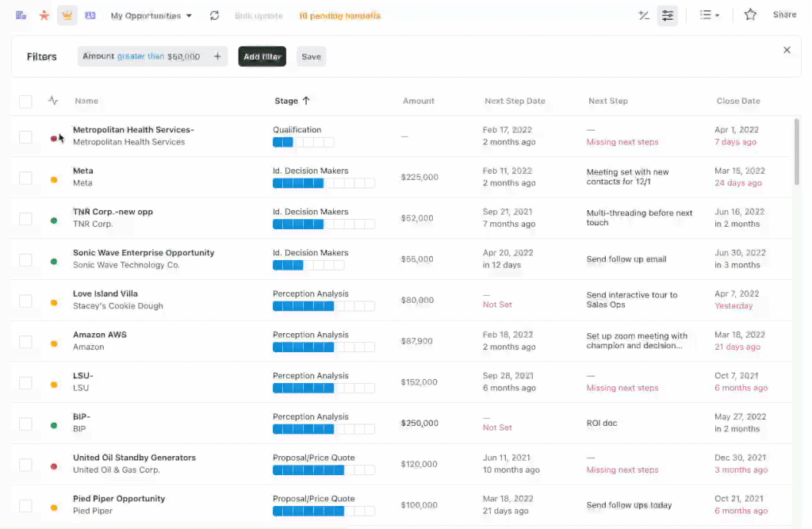This screenshot has width=812, height=529.
Task: Click Missing next steps for LSU-
Action: (x=622, y=388)
